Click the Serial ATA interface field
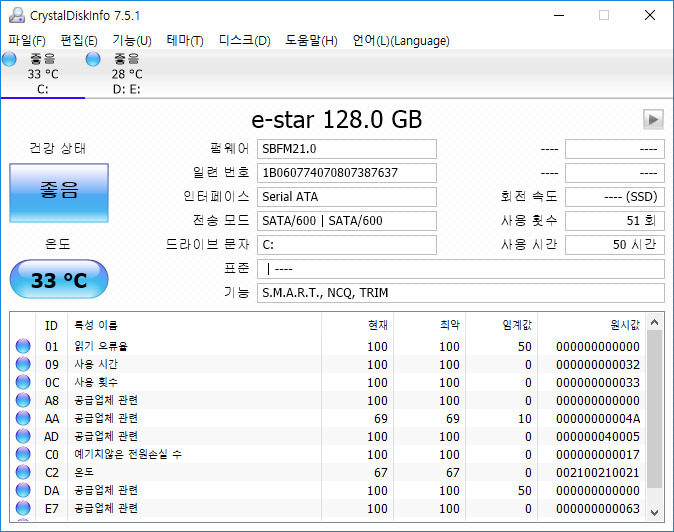The height and width of the screenshot is (532, 674). click(347, 197)
